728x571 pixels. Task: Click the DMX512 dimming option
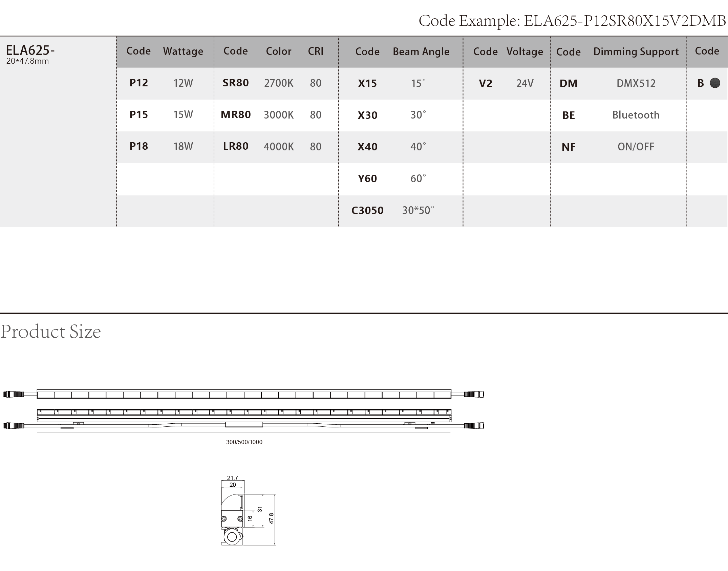(x=636, y=83)
